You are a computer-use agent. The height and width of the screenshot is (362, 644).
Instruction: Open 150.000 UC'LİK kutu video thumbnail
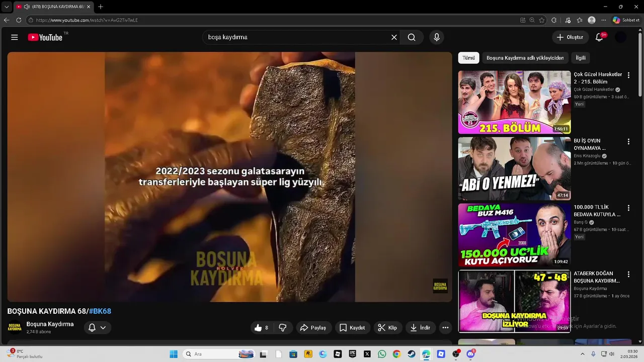pos(514,235)
